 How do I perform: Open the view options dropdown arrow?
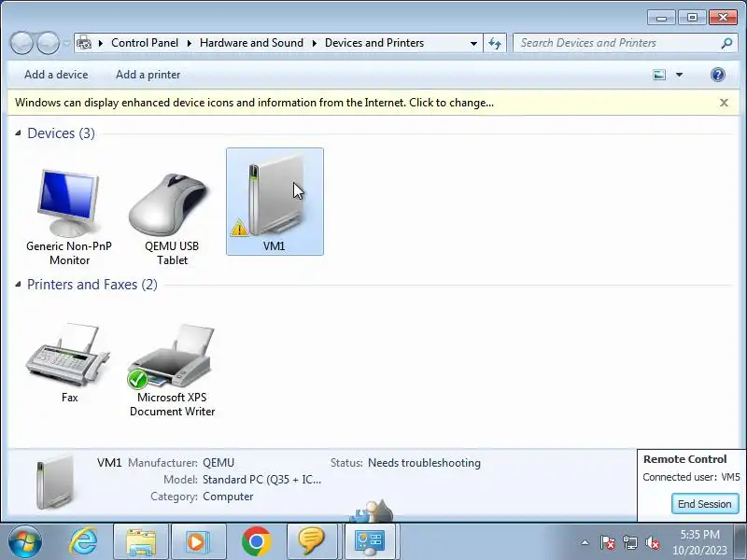point(680,75)
